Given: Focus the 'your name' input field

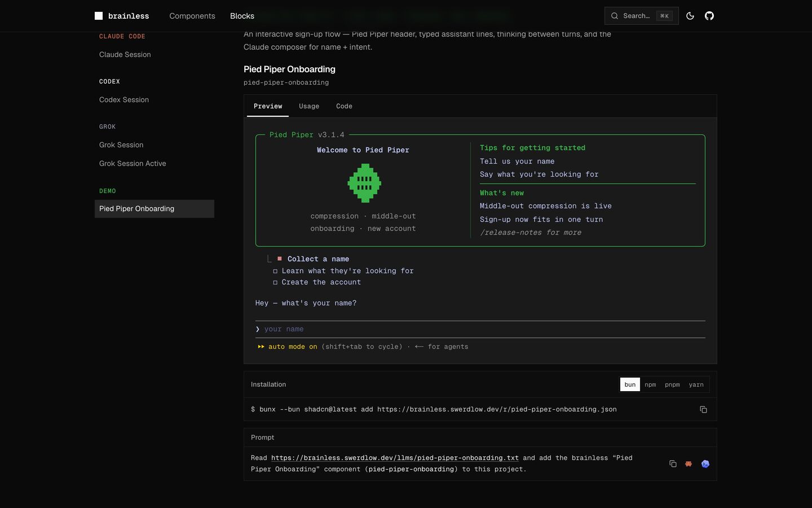Looking at the screenshot, I should click(480, 329).
